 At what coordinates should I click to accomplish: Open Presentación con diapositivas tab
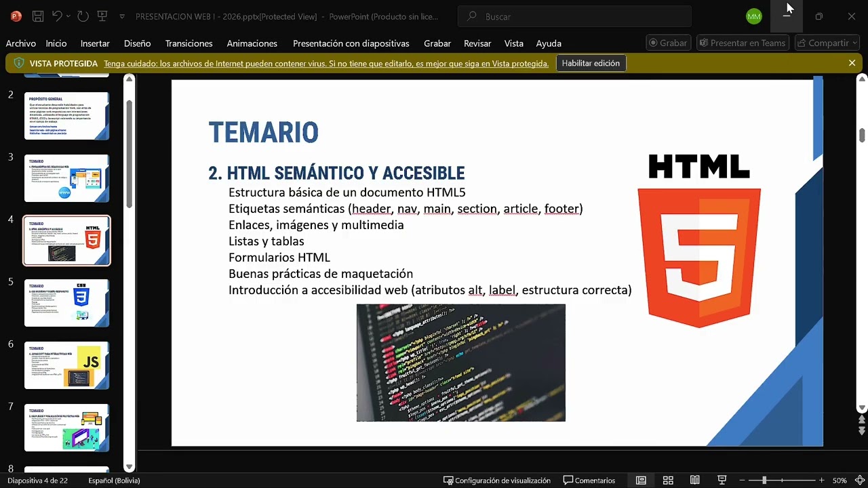click(351, 43)
